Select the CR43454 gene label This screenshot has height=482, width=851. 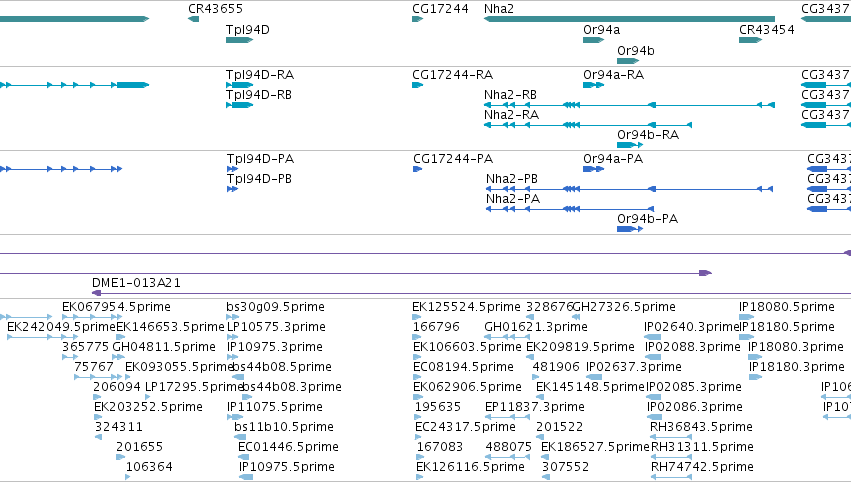click(x=766, y=30)
